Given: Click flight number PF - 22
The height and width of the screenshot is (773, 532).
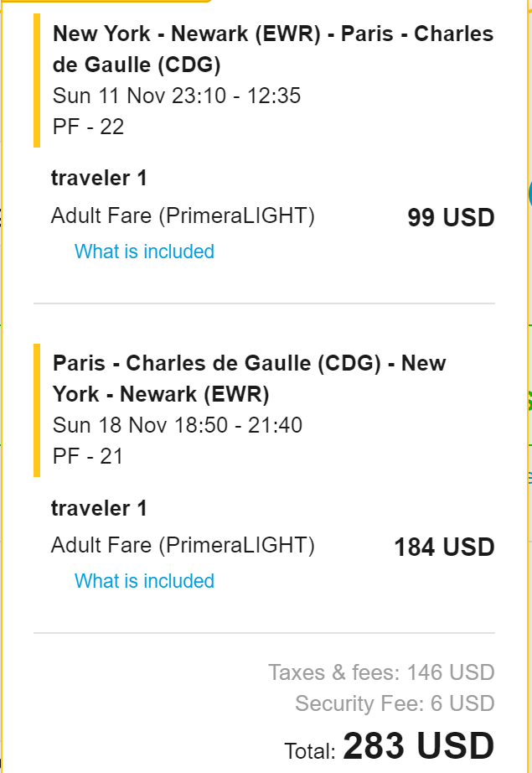Looking at the screenshot, I should coord(88,127).
